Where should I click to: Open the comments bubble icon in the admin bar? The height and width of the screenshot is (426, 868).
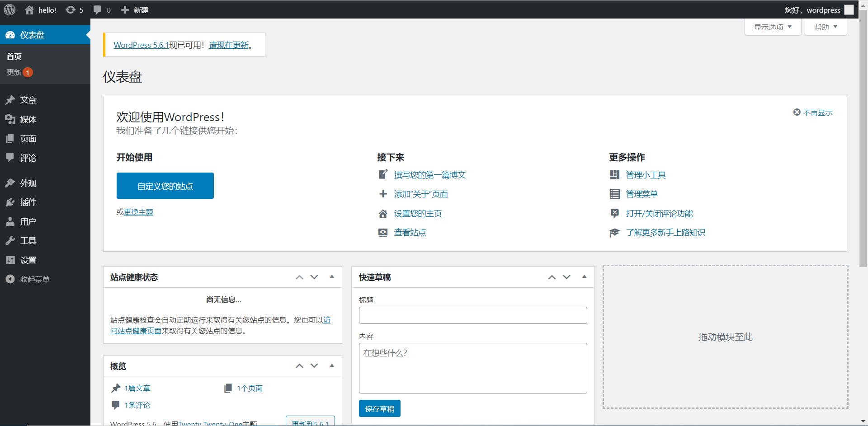97,10
